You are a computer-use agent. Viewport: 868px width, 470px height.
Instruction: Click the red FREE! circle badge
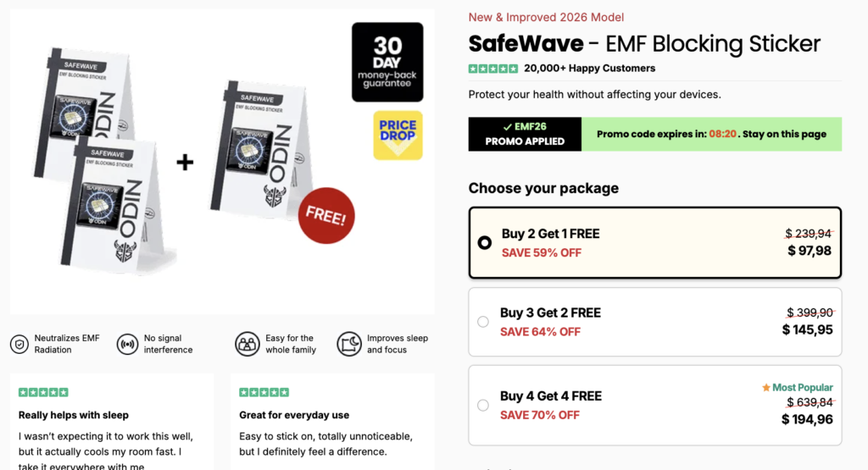point(325,216)
